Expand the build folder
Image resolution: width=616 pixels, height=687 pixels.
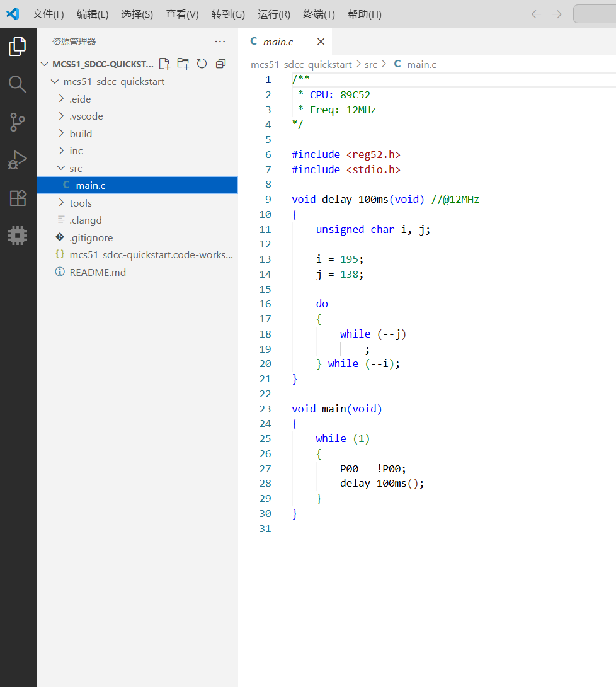81,133
